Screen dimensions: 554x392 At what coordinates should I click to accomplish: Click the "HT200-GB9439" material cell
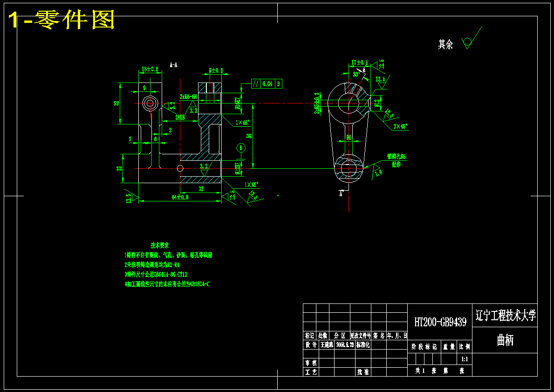(440, 322)
